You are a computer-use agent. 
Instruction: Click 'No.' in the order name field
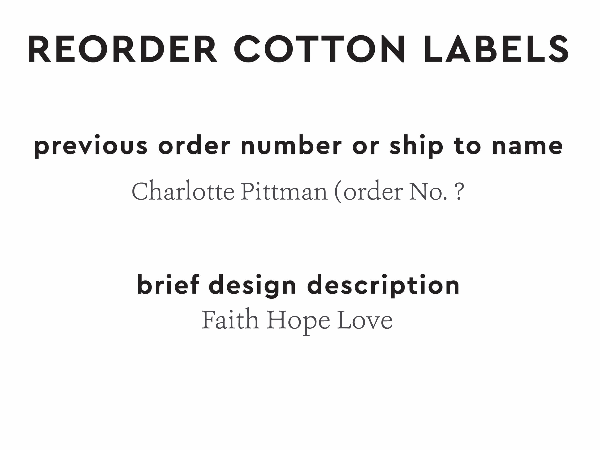click(425, 191)
